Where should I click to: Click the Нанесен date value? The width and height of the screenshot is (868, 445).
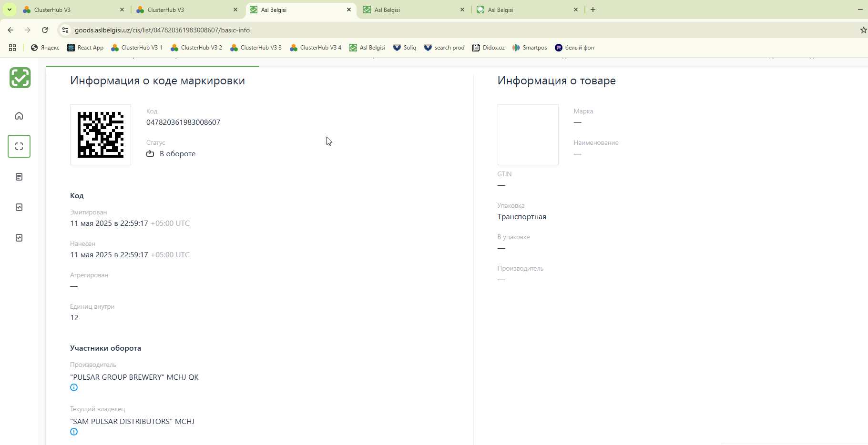coord(130,255)
